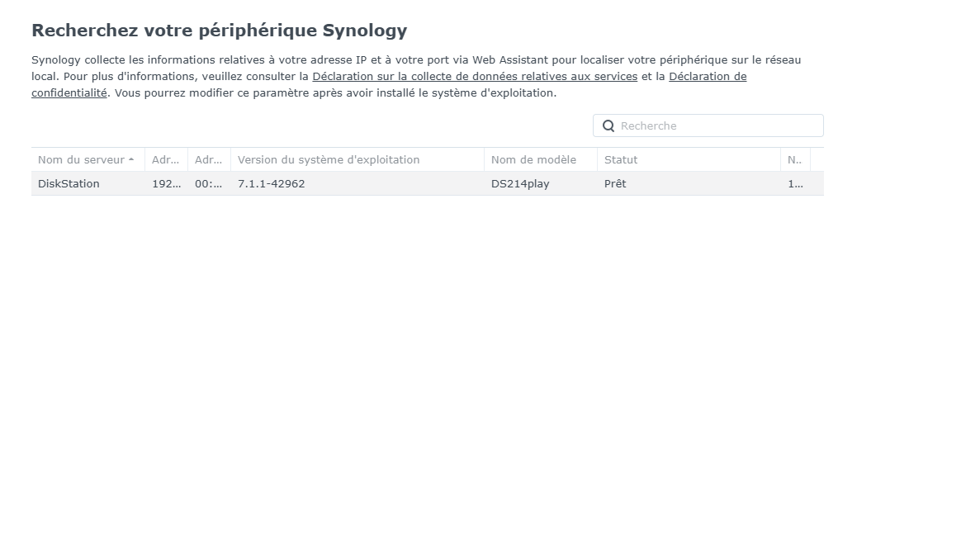Click the 00:... MAC address cell
The width and height of the screenshot is (980, 535).
pyautogui.click(x=208, y=184)
